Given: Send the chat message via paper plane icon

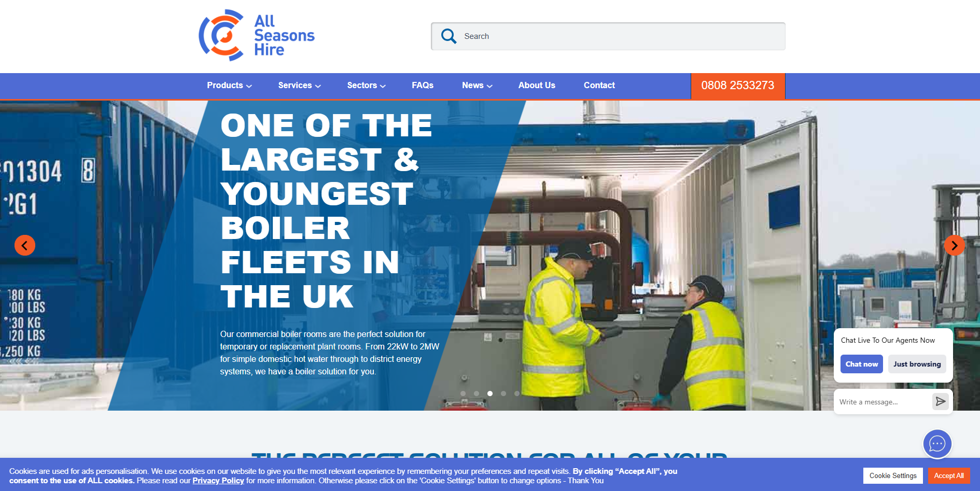Looking at the screenshot, I should [x=941, y=401].
